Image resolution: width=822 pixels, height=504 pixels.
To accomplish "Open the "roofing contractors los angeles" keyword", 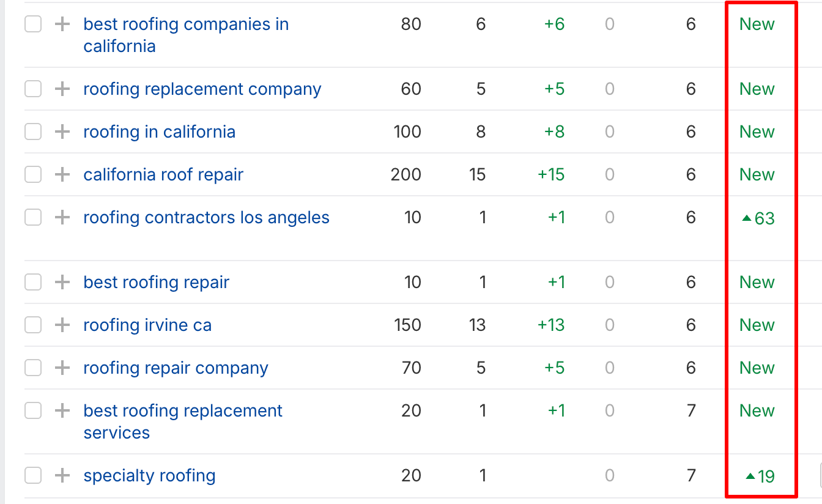I will click(206, 217).
